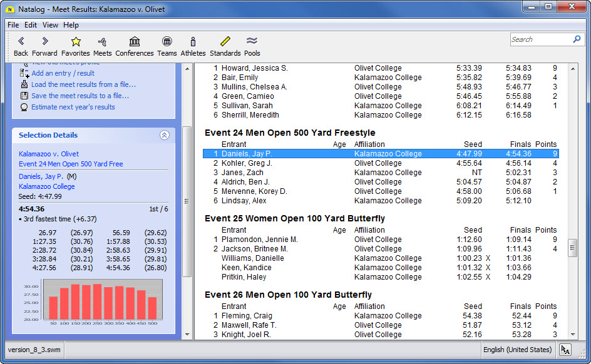The height and width of the screenshot is (364, 591).
Task: Click the results list scrollbar down arrow
Action: [572, 335]
